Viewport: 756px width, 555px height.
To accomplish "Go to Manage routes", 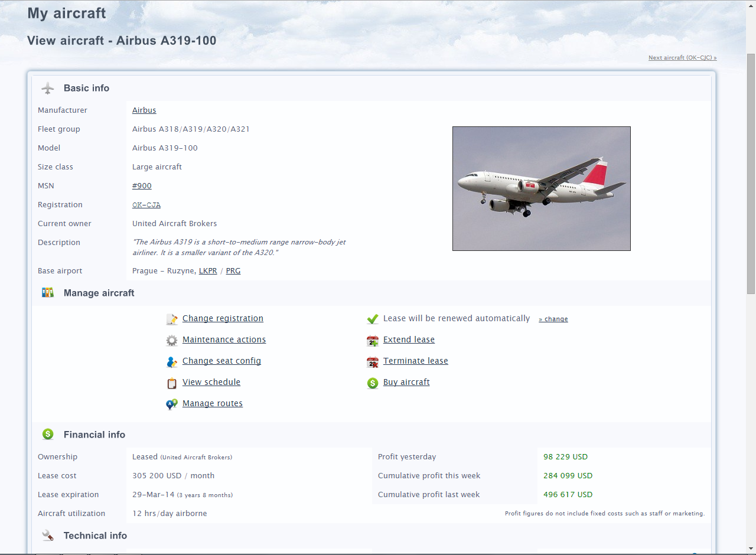I will point(213,403).
